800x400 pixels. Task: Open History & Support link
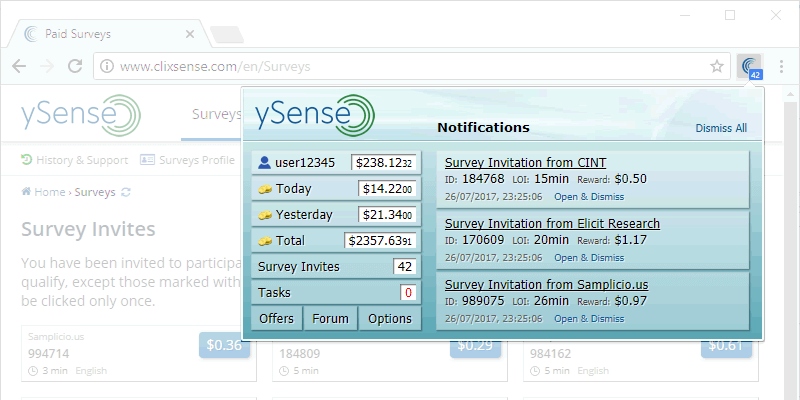click(82, 160)
